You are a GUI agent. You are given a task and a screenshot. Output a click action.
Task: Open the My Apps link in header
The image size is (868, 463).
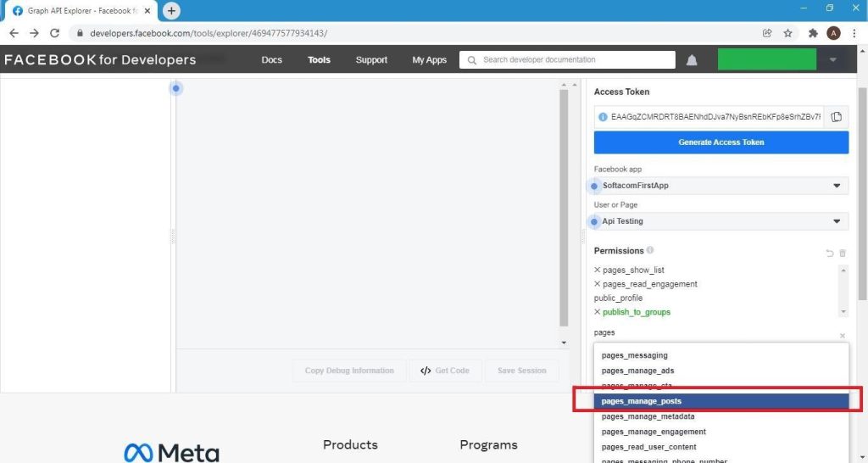429,60
